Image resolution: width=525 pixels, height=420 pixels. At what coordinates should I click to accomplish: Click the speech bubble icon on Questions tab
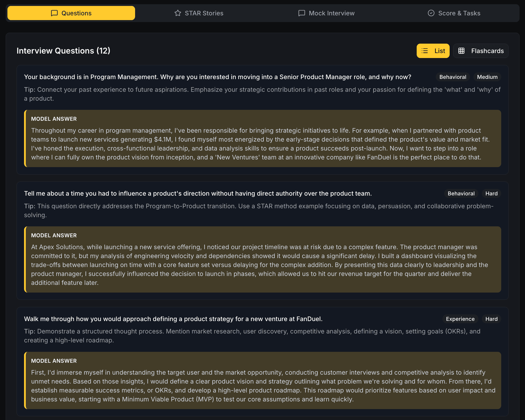tap(55, 13)
